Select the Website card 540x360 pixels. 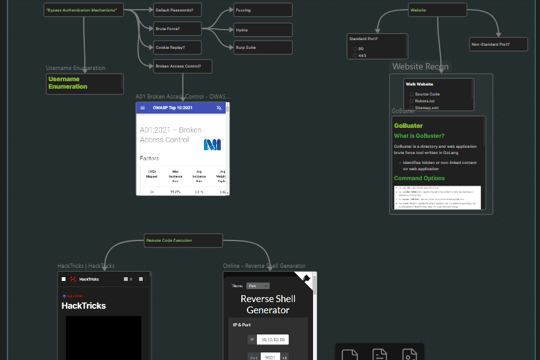pos(438,10)
